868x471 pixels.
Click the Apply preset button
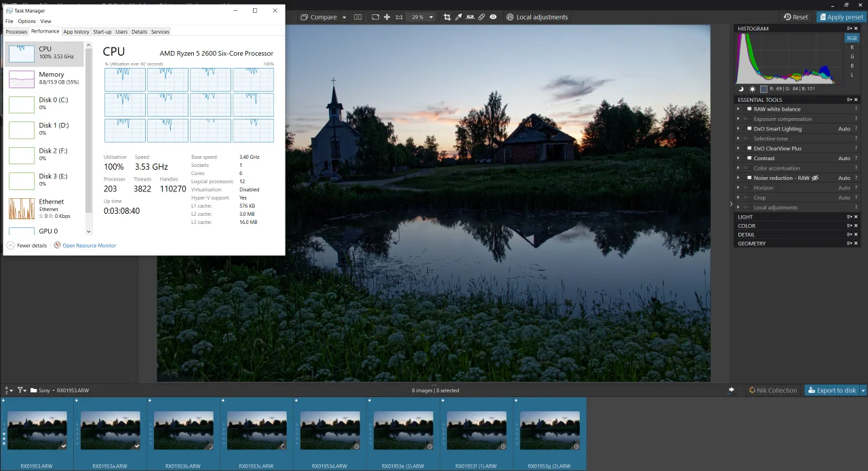(x=842, y=17)
